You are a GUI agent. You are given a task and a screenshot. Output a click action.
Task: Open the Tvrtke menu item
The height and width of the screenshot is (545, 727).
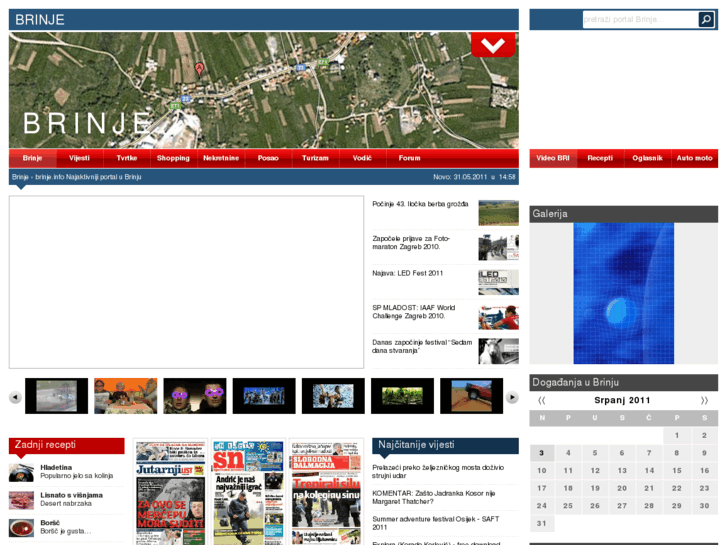[x=127, y=158]
